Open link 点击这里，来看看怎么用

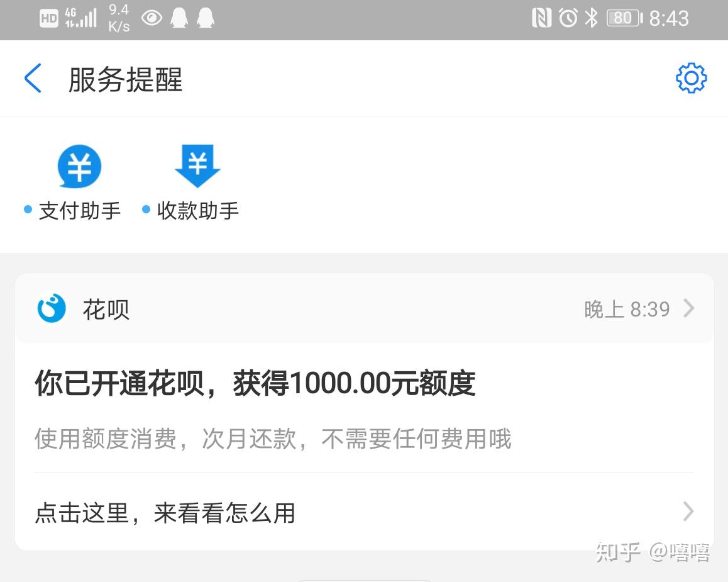point(364,512)
